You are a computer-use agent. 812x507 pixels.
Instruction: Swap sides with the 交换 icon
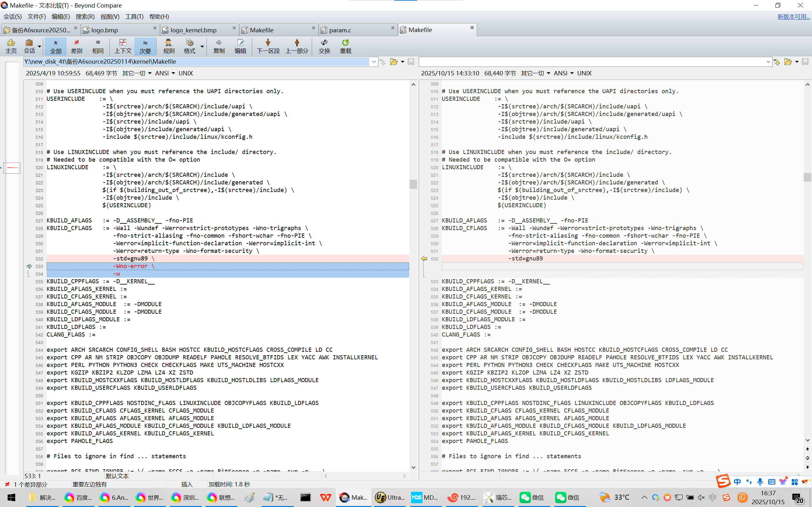[x=324, y=46]
